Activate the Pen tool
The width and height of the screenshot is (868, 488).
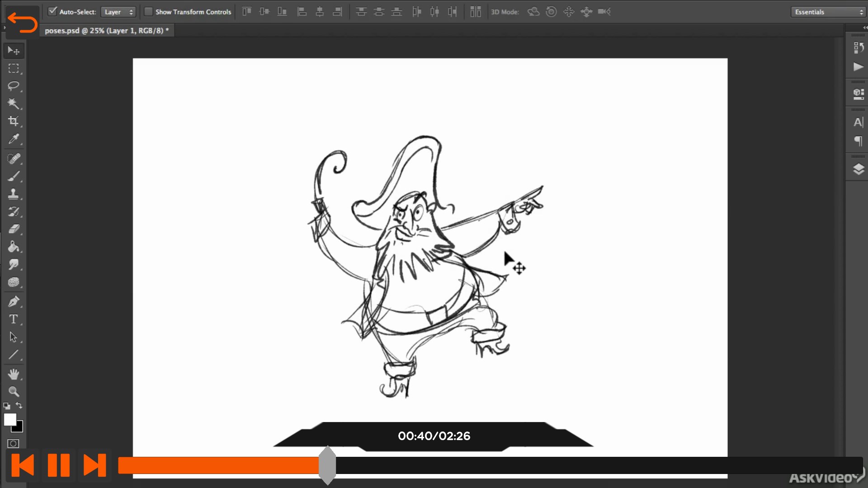[x=14, y=301]
